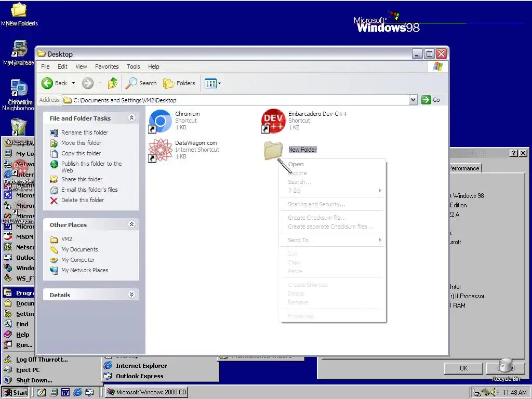Viewport: 532px width, 399px height.
Task: Open VM2 in Other Places
Action: (x=66, y=239)
